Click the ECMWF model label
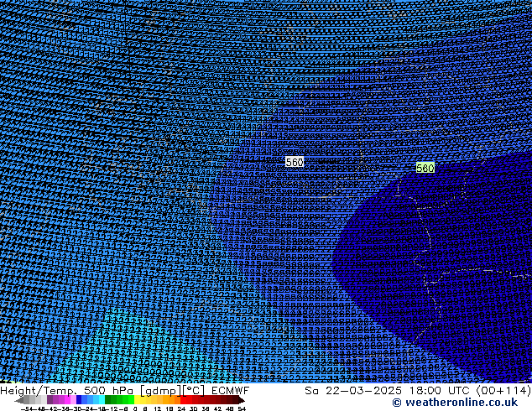 pos(230,391)
